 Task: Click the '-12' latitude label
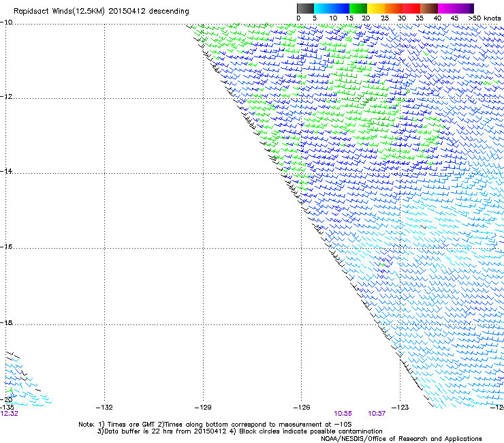pos(6,97)
